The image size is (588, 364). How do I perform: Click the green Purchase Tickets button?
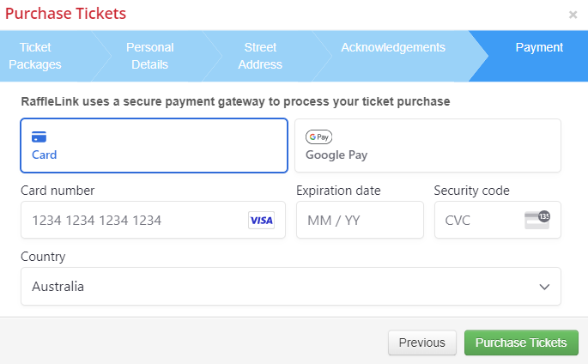[x=521, y=343]
